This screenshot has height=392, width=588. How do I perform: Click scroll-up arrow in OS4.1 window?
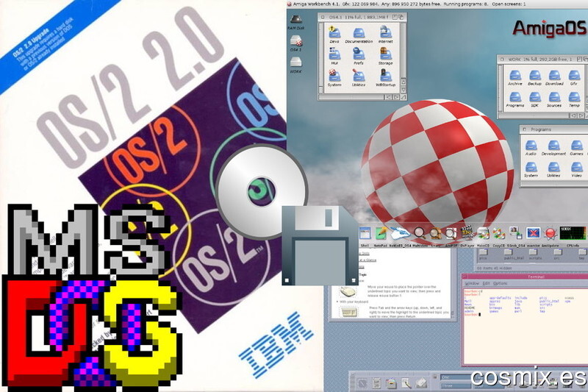click(404, 82)
